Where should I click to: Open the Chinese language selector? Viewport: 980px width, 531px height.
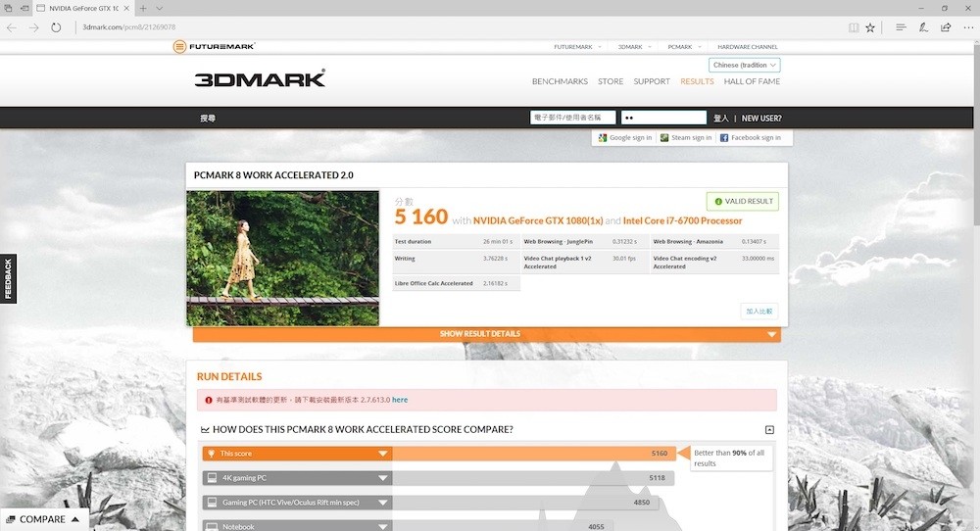point(745,65)
